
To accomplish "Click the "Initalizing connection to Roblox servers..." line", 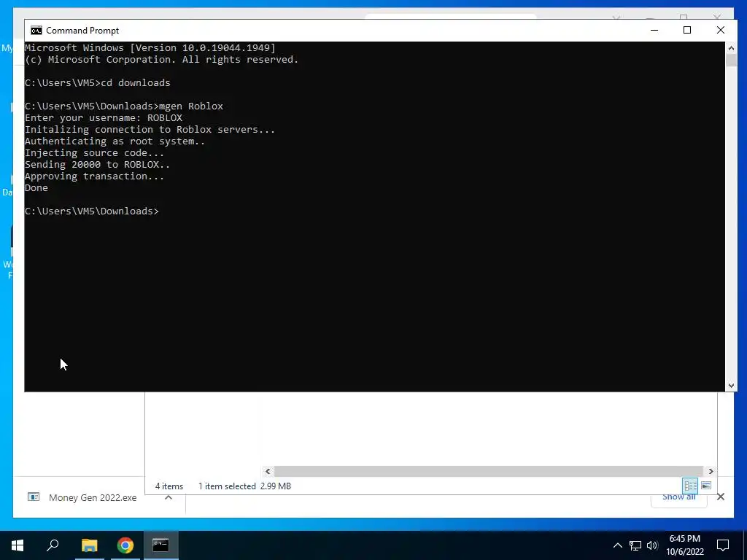I will pyautogui.click(x=150, y=130).
